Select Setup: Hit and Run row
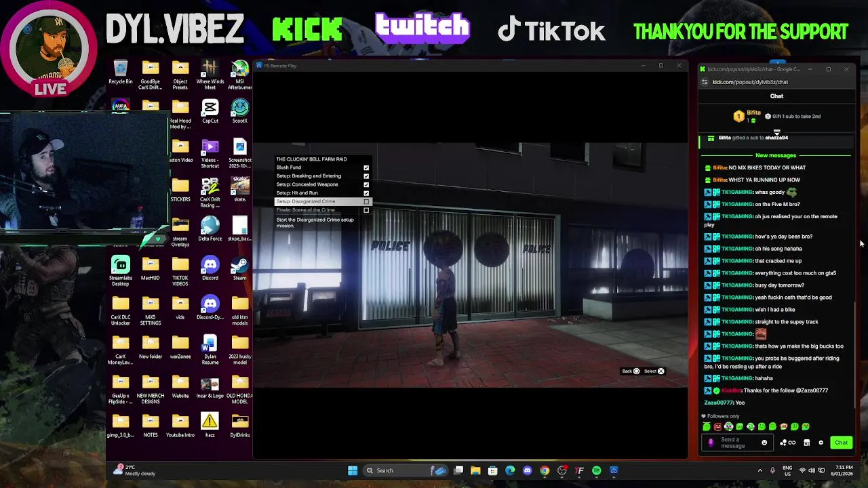Image resolution: width=868 pixels, height=488 pixels. pyautogui.click(x=323, y=193)
